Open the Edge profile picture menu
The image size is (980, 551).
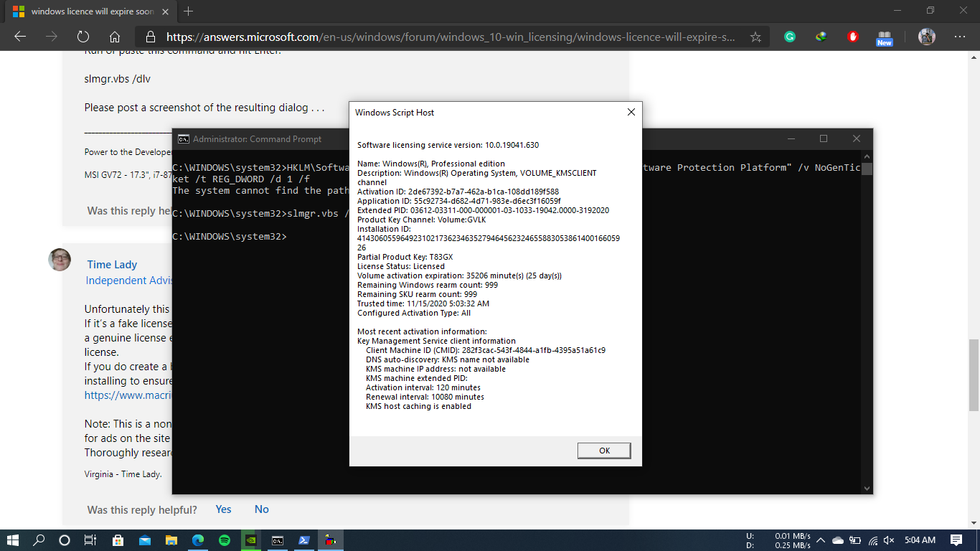click(927, 37)
